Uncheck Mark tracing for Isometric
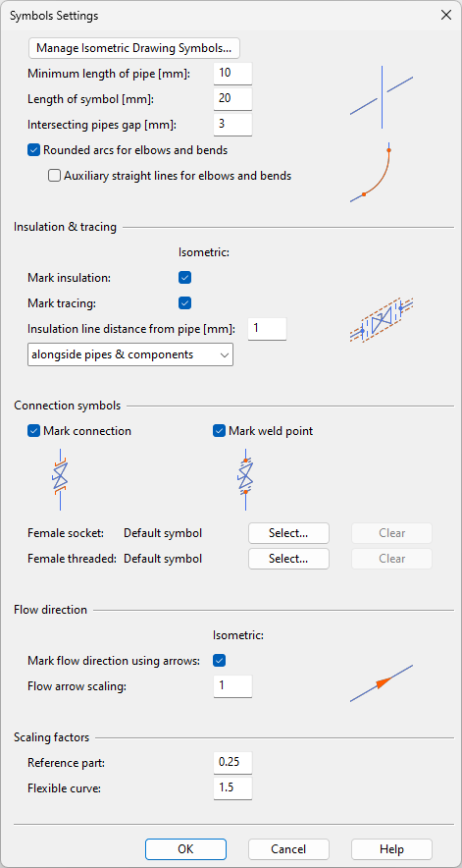Image resolution: width=462 pixels, height=868 pixels. (x=184, y=303)
